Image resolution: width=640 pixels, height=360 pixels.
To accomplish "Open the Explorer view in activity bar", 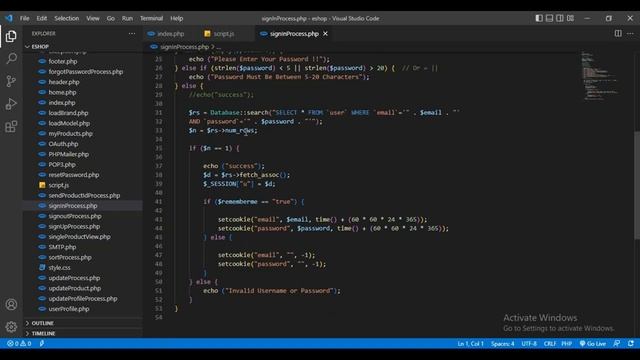I will click(11, 36).
